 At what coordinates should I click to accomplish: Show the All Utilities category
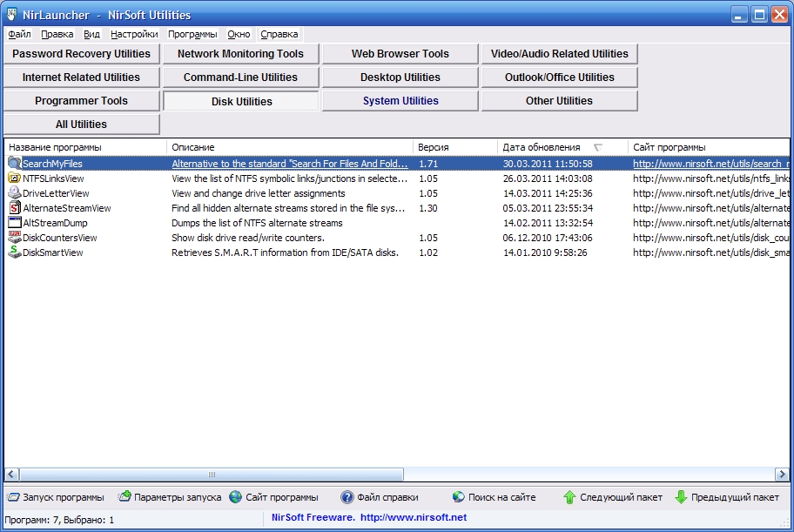coord(82,125)
